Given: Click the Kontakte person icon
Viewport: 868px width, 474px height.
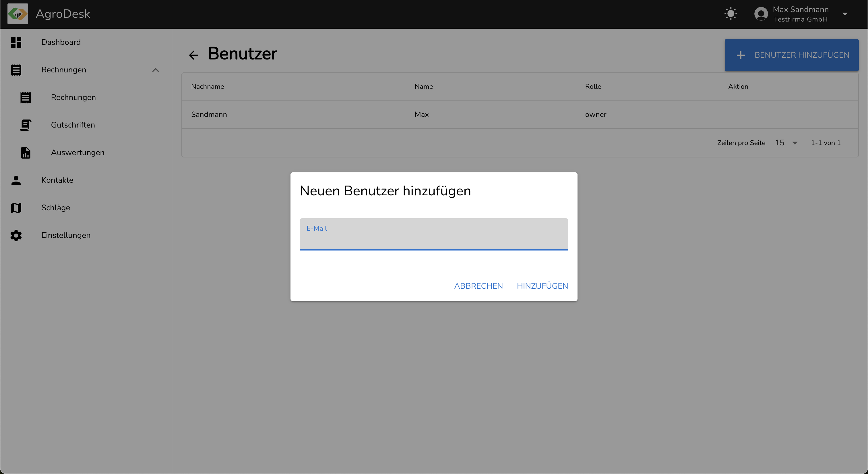Looking at the screenshot, I should [16, 180].
